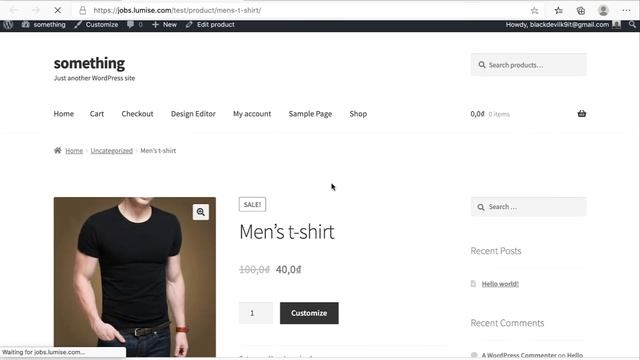Click the Uncategorized breadcrumb link

111,151
